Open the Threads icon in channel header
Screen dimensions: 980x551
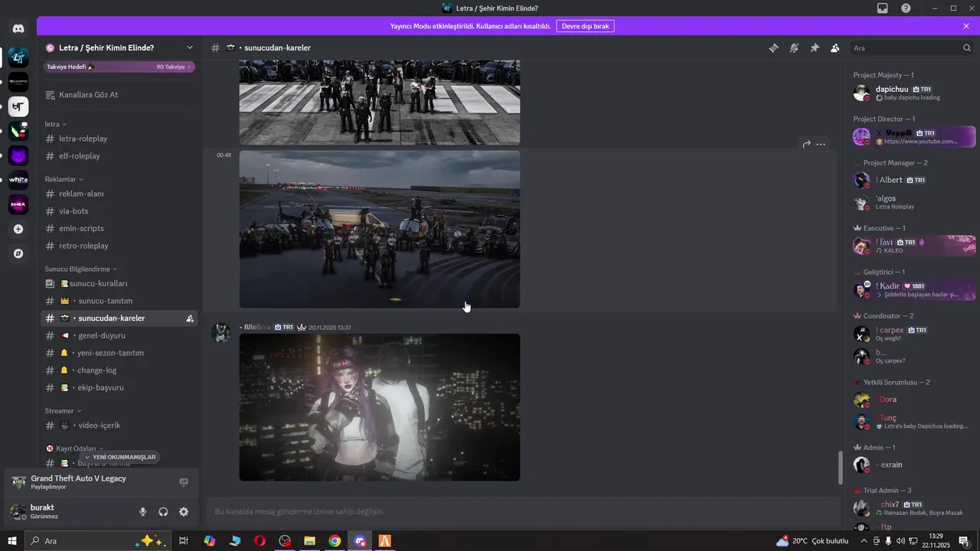pyautogui.click(x=774, y=47)
